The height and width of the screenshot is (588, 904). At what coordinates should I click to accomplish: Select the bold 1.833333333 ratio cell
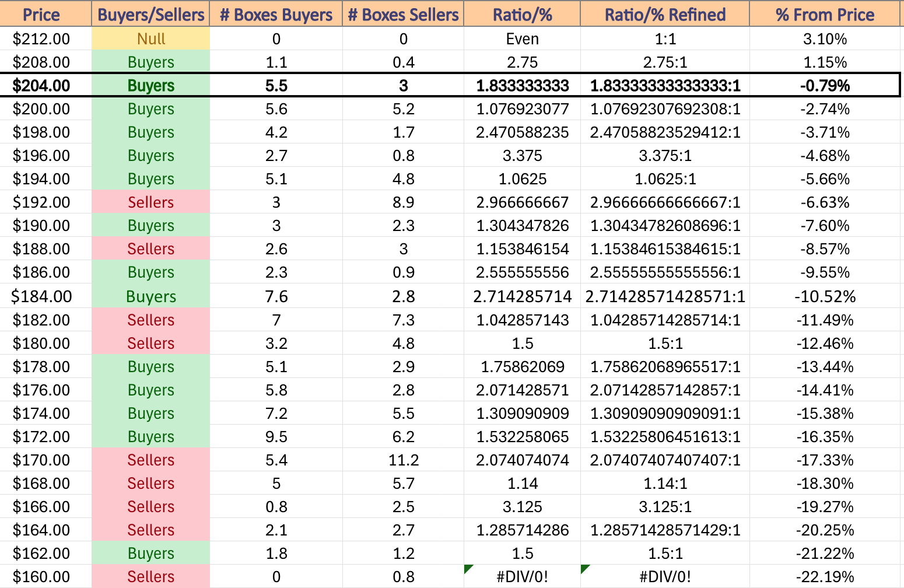coord(522,85)
